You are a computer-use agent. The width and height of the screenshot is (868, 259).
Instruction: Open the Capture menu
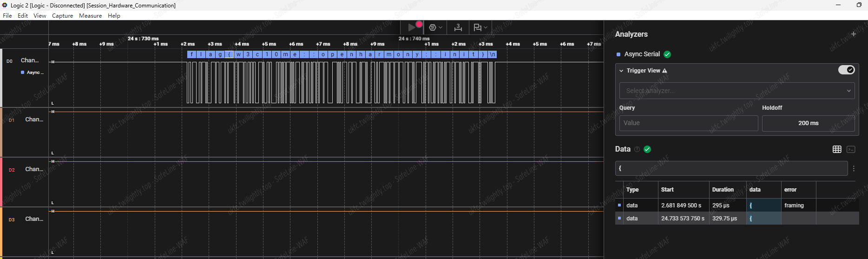click(x=62, y=15)
